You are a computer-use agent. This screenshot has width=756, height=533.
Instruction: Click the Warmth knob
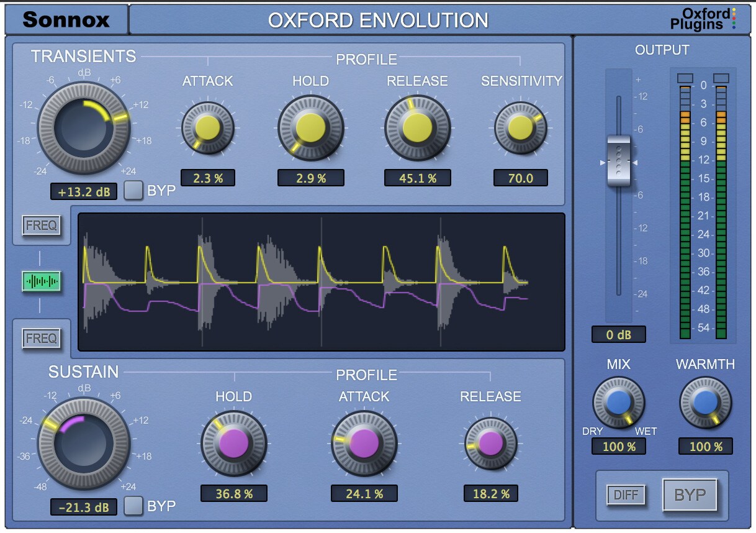pos(705,403)
